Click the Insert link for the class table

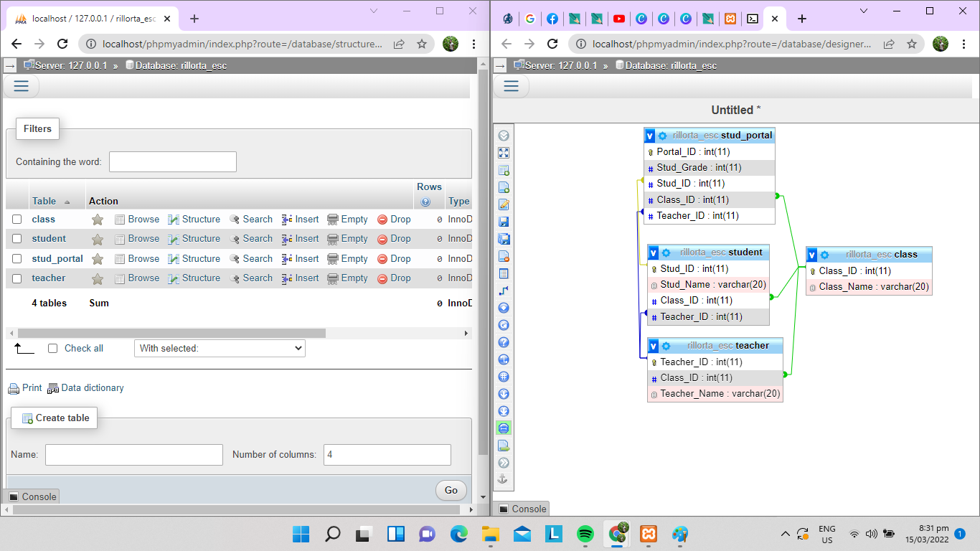pos(300,220)
